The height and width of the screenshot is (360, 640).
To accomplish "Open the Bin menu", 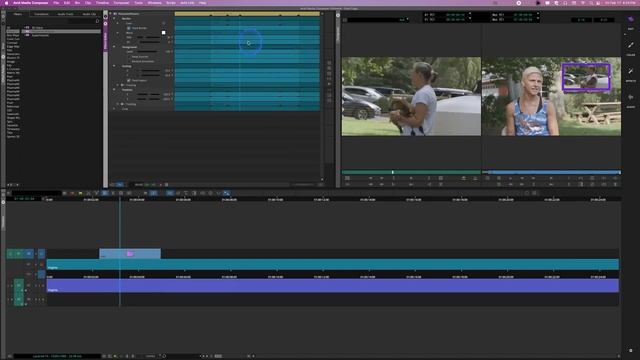I will click(x=77, y=3).
